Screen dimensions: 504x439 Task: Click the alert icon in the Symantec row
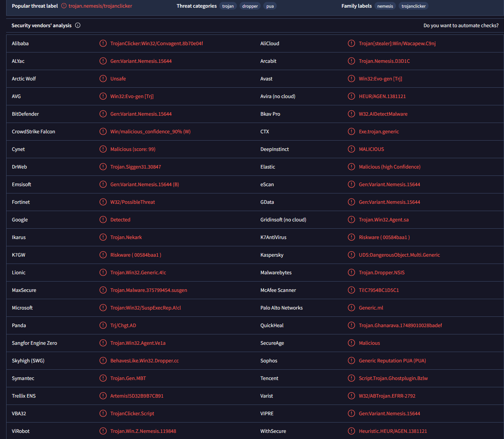click(x=103, y=378)
